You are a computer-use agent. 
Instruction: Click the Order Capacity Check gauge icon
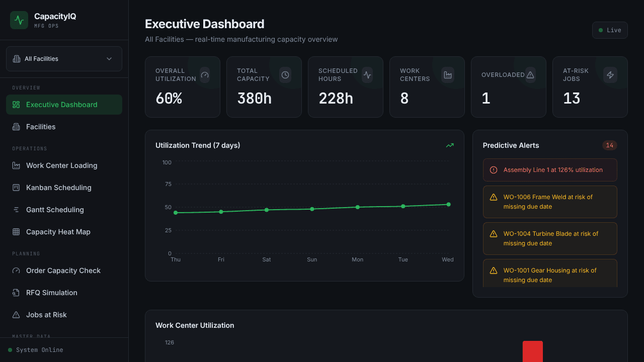[x=16, y=270]
